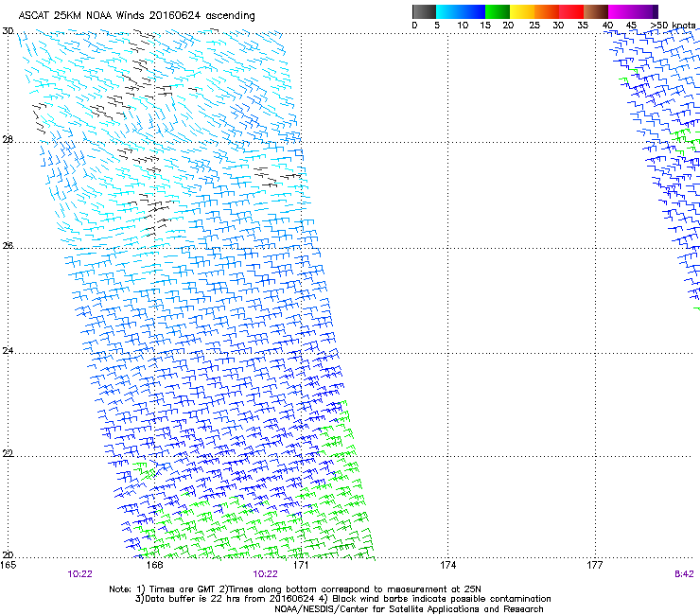Click the brown 35-40 knots legend segment
The height and width of the screenshot is (615, 700).
(596, 11)
